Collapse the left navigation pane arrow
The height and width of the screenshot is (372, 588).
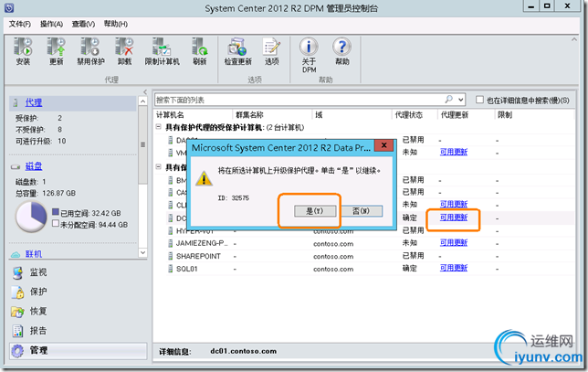[145, 91]
